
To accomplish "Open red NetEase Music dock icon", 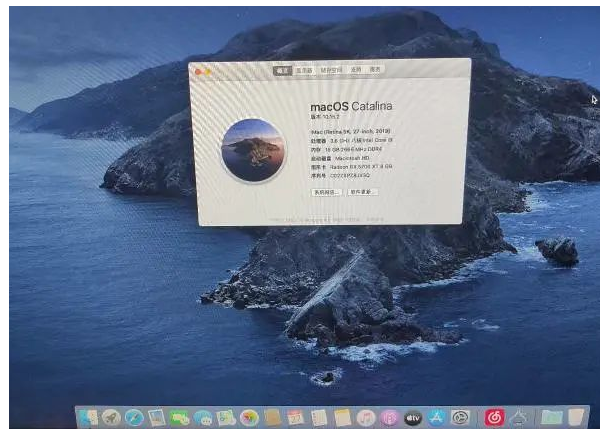I will pos(494,417).
